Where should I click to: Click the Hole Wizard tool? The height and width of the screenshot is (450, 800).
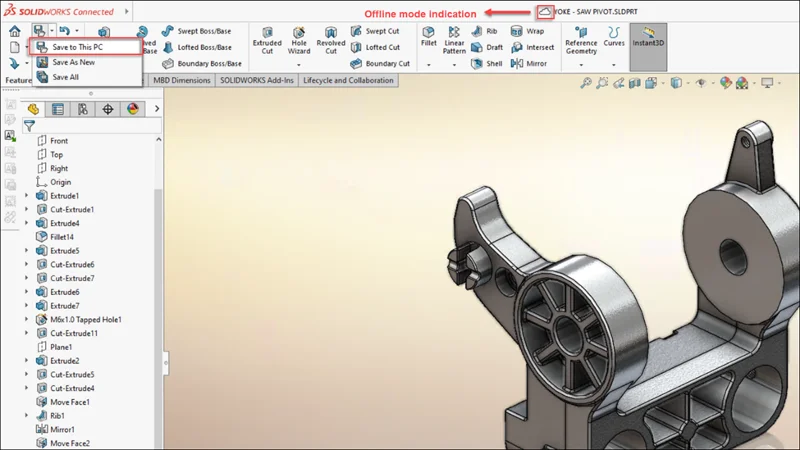299,41
